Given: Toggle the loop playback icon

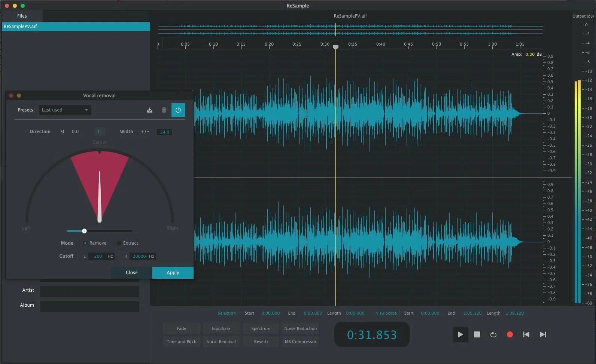Looking at the screenshot, I should 493,334.
